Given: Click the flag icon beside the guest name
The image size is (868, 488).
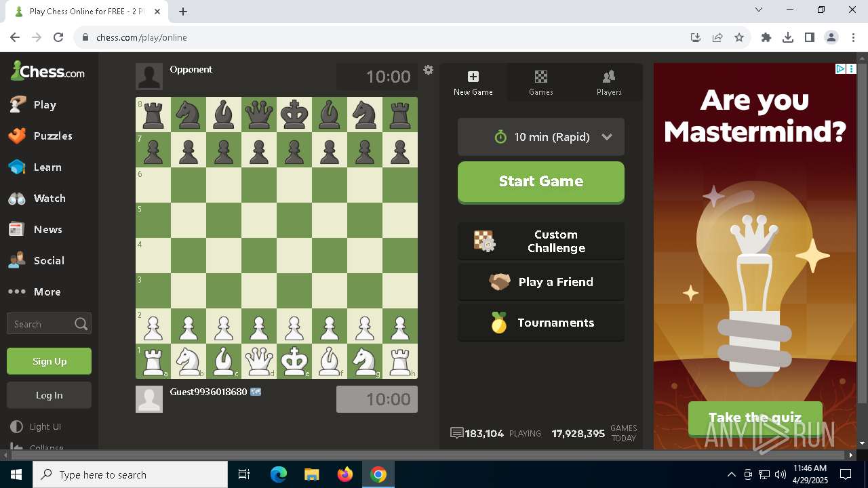Looking at the screenshot, I should click(256, 392).
